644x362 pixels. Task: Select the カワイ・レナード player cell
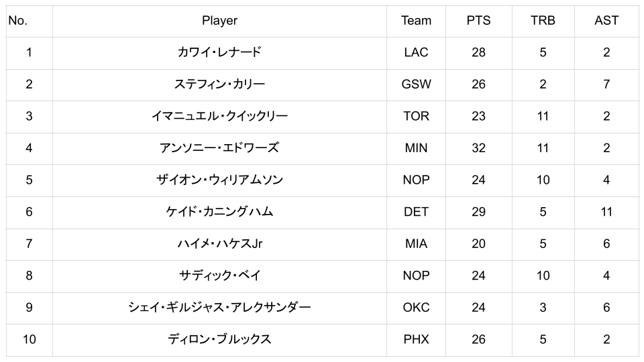click(x=219, y=52)
